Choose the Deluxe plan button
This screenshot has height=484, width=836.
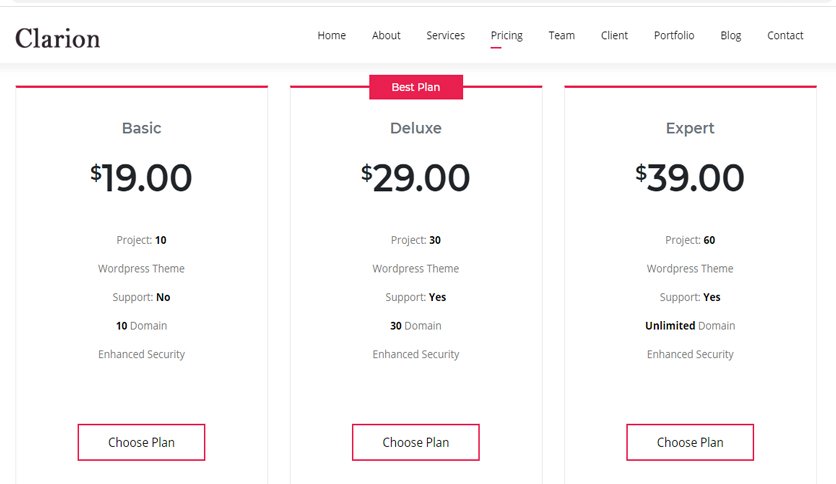click(416, 442)
